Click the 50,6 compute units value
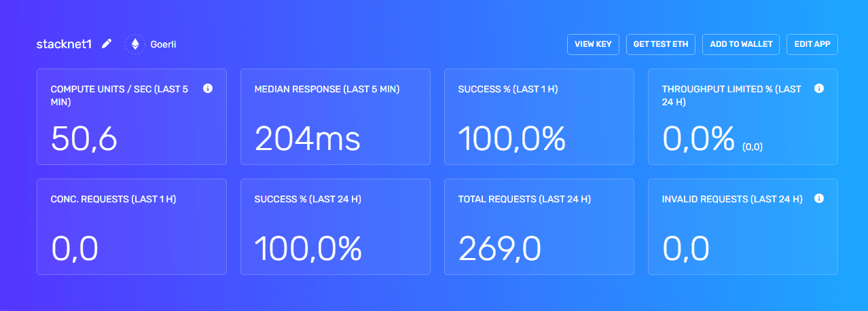This screenshot has width=868, height=311. [84, 139]
